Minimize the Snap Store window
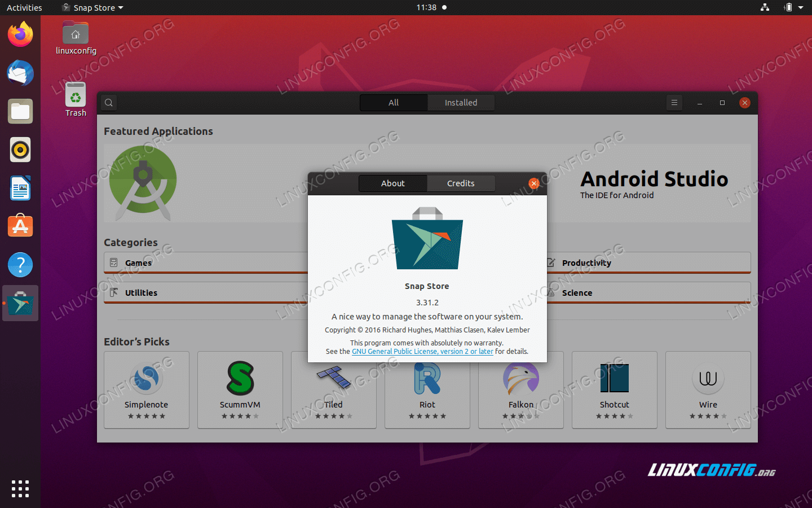 [x=700, y=103]
